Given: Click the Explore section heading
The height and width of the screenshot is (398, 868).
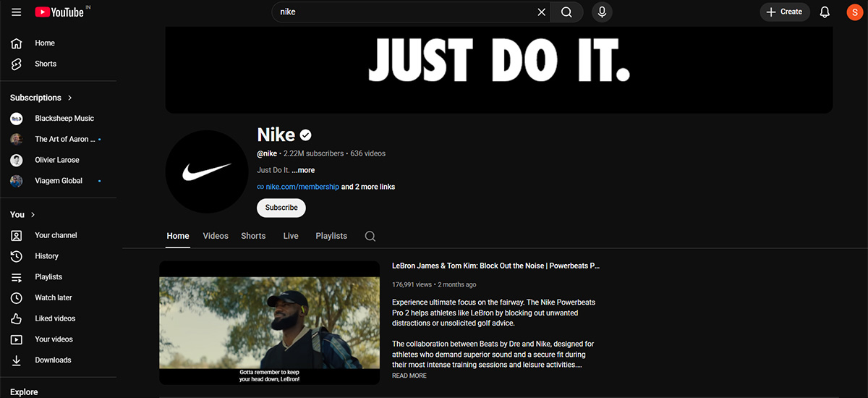Looking at the screenshot, I should (x=24, y=392).
